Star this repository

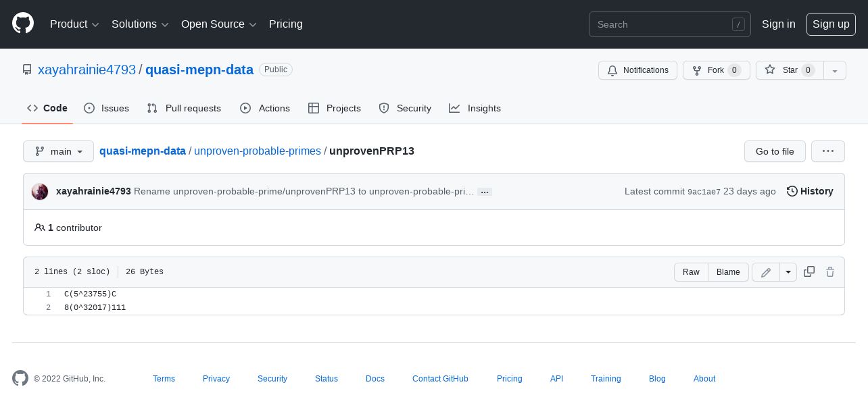coord(789,70)
